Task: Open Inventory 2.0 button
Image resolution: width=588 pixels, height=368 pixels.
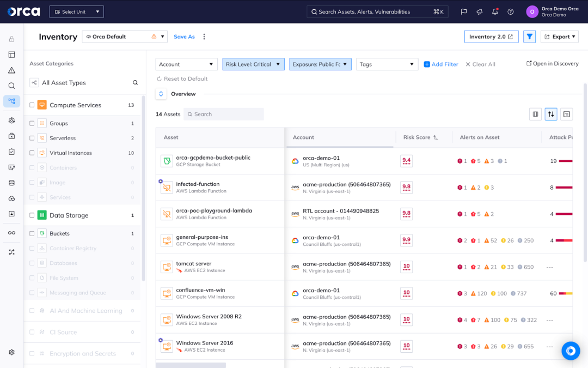Action: [491, 37]
